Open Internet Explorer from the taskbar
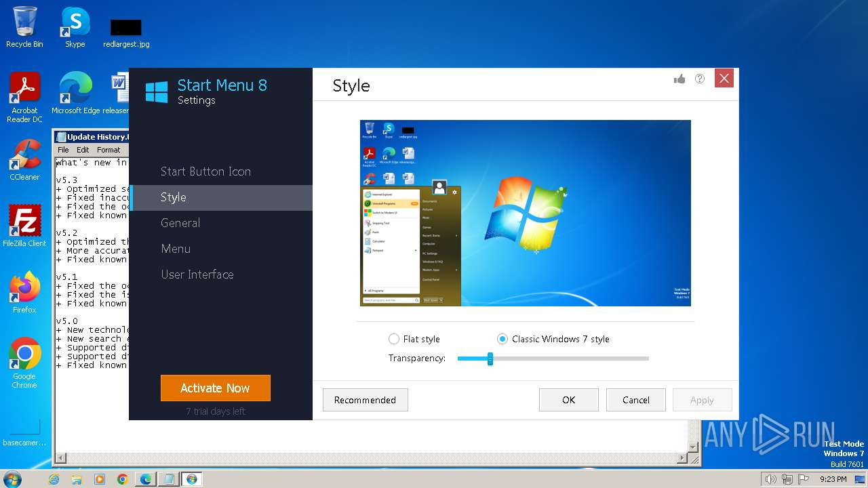Viewport: 868px width, 488px height. tap(54, 479)
